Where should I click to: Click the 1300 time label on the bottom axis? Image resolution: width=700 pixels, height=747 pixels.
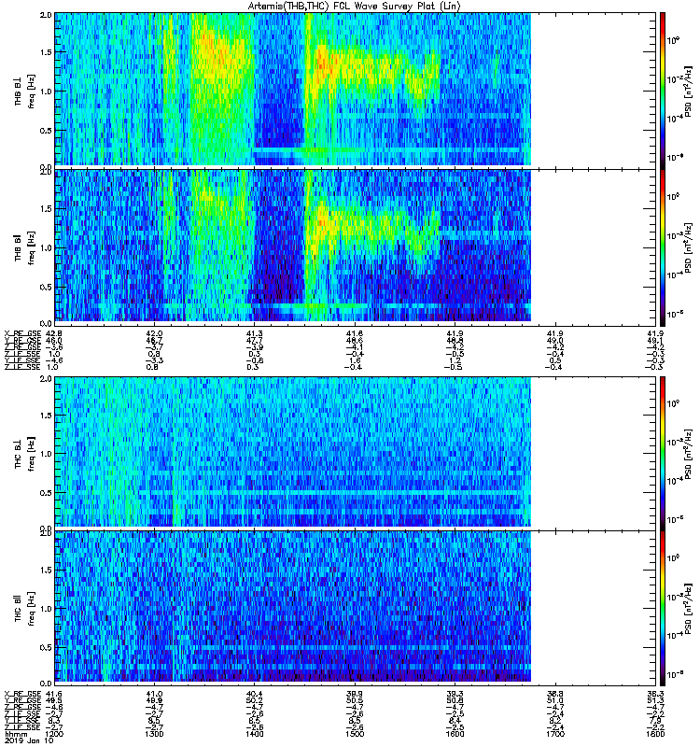coord(154,734)
